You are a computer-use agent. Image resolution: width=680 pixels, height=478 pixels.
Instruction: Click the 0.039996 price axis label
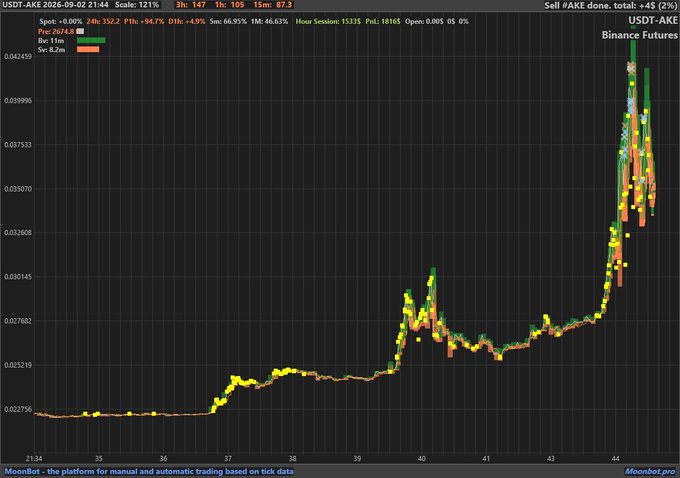tap(17, 101)
